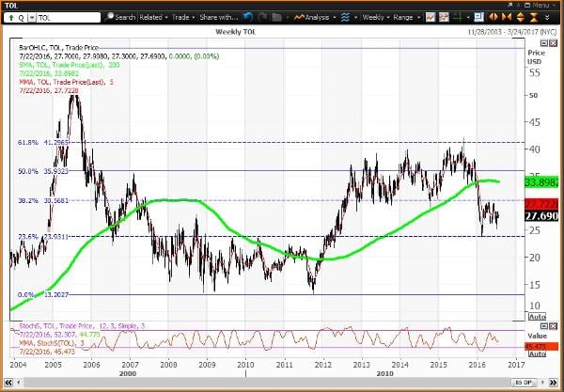
Task: Open the Weekly interval dropdown
Action: [371, 17]
